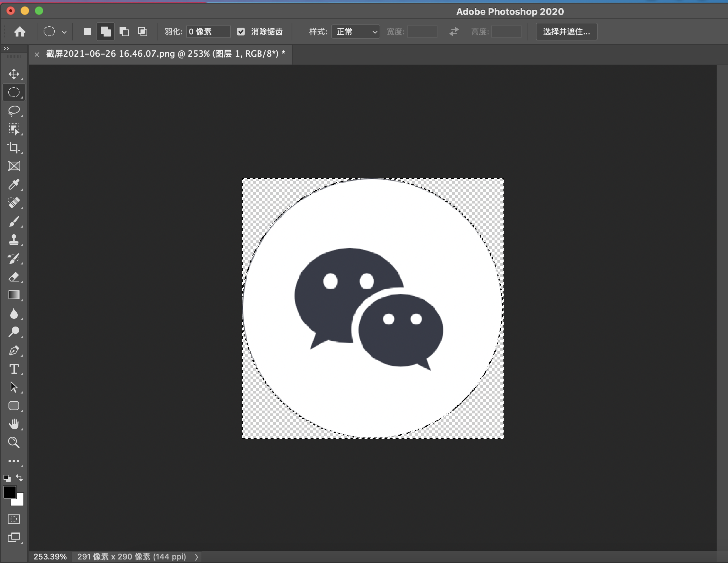This screenshot has height=563, width=728.
Task: Select the Horizontal Type tool
Action: [x=14, y=369]
